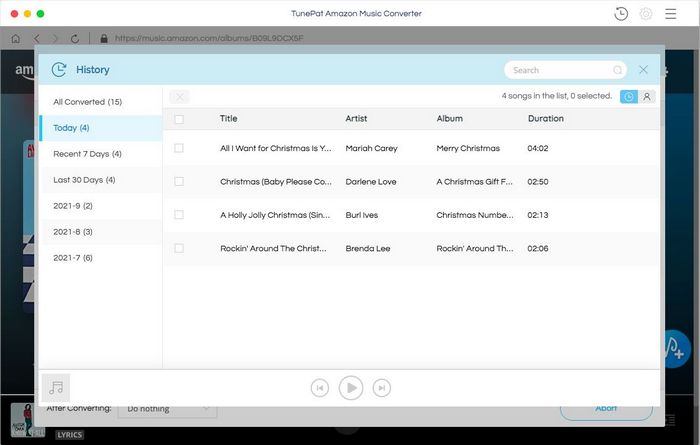Reload the page with refresh icon
The height and width of the screenshot is (445, 700).
tap(75, 39)
